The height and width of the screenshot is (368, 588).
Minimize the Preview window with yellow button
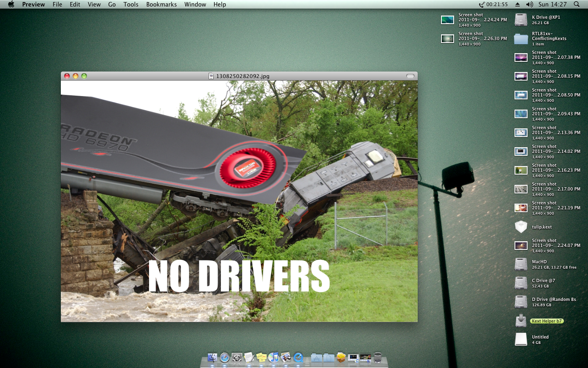pyautogui.click(x=76, y=76)
